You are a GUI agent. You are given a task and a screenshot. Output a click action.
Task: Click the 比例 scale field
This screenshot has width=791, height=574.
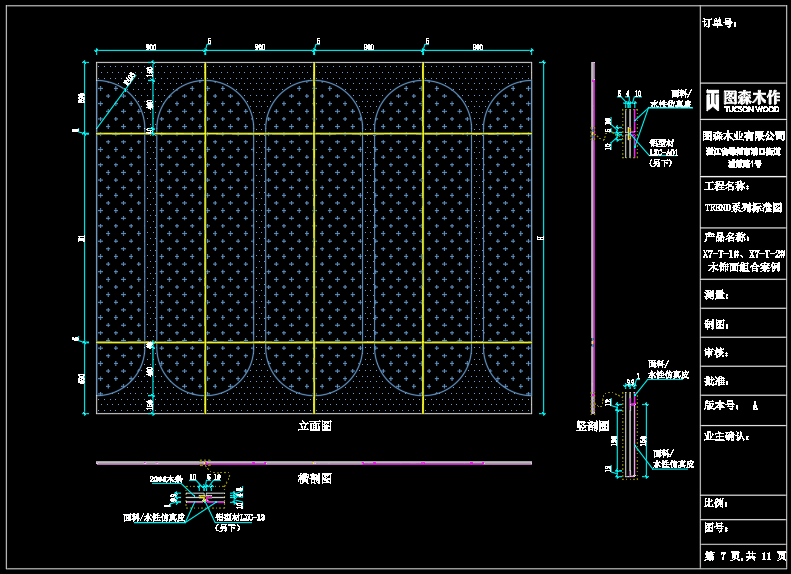click(x=714, y=503)
